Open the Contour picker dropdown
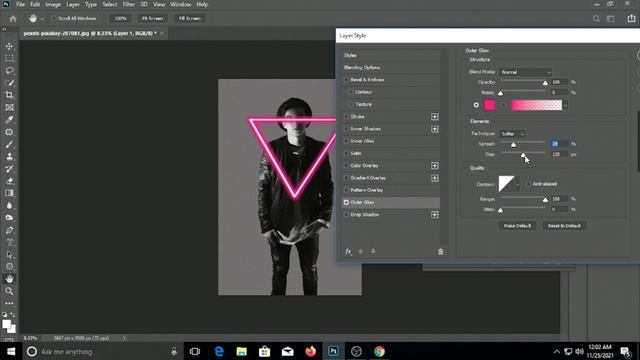640x360 pixels. [x=517, y=184]
